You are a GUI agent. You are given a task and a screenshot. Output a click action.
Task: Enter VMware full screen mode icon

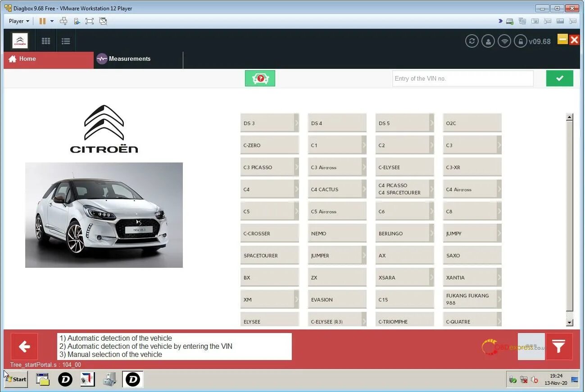90,21
